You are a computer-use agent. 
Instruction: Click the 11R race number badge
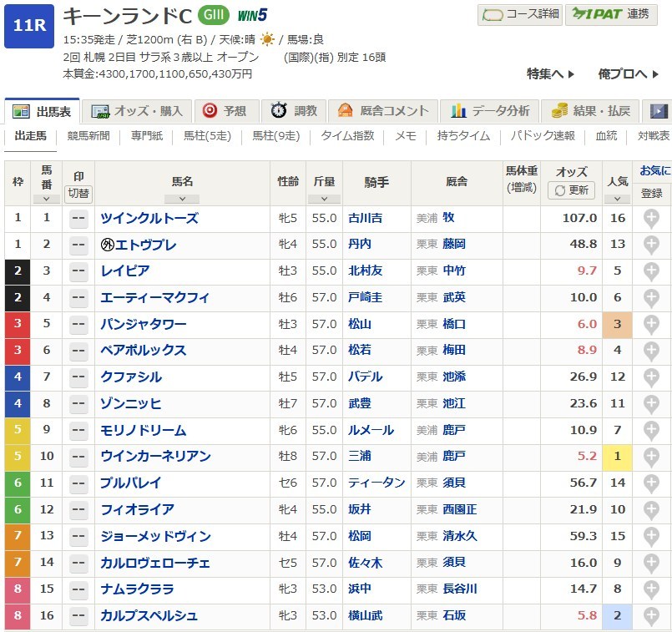(29, 26)
